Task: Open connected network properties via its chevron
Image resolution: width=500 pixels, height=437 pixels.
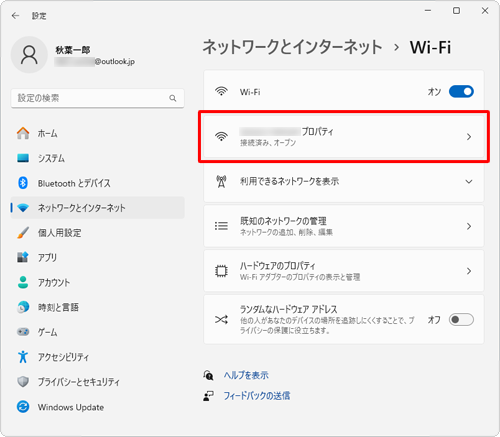Action: tap(469, 137)
